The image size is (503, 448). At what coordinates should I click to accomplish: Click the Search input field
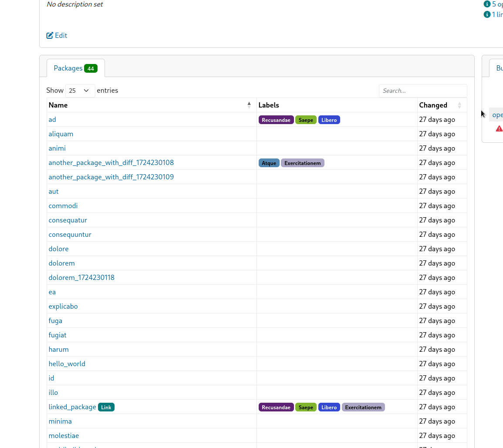pos(422,91)
